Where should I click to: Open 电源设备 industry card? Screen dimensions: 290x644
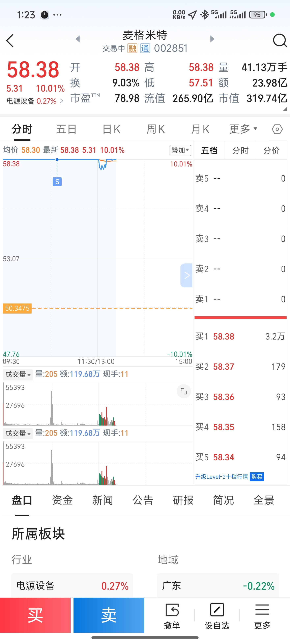point(72,586)
